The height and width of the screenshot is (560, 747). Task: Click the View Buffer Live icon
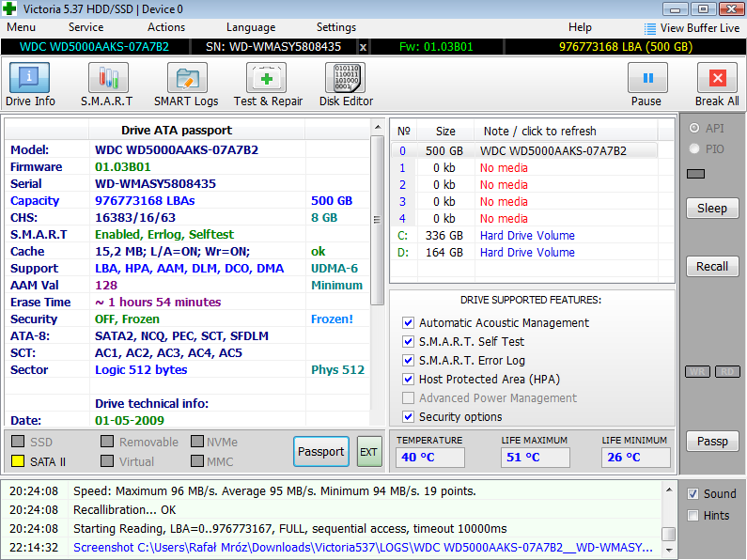tap(650, 28)
